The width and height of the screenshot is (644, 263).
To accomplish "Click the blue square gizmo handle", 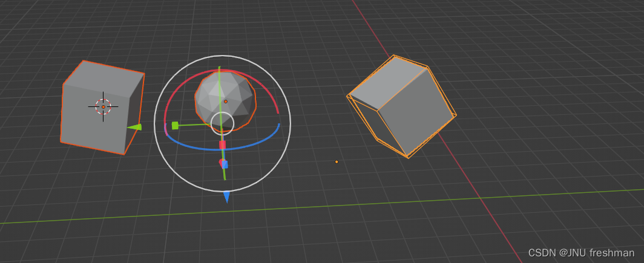I will point(224,164).
